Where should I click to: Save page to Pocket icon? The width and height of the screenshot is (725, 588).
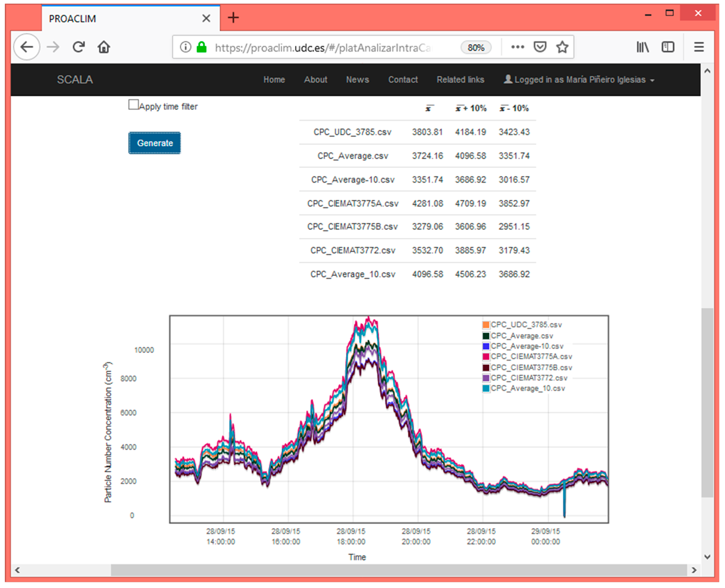[540, 47]
